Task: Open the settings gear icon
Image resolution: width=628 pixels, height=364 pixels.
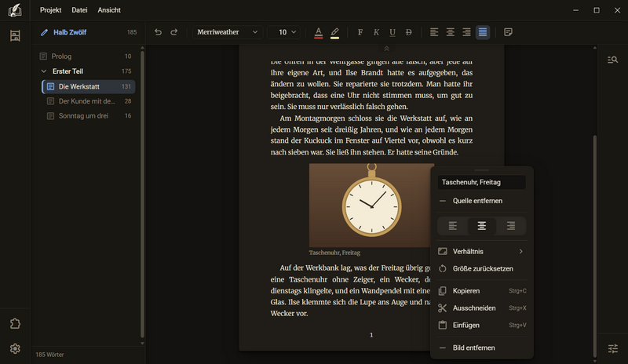Action: (15, 349)
